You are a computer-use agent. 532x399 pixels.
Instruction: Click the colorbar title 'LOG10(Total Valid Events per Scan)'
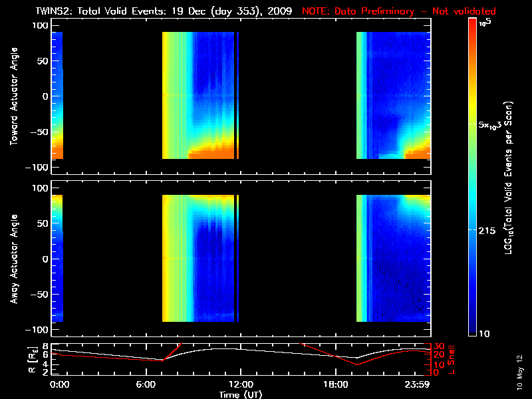508,178
